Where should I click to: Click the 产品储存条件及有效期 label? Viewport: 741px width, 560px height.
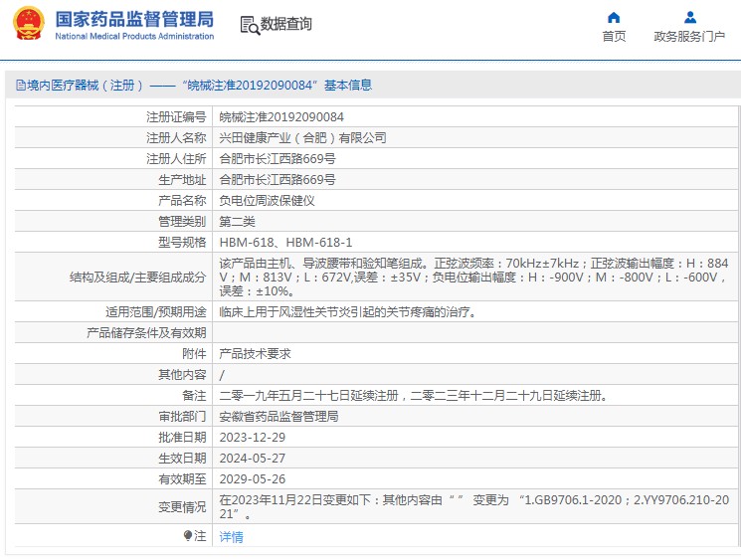pyautogui.click(x=146, y=332)
